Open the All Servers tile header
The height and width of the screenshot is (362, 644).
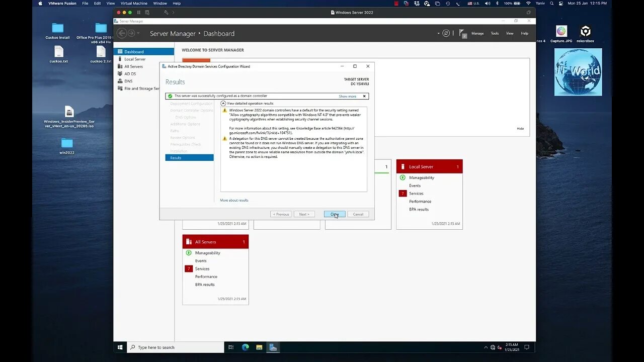click(215, 242)
